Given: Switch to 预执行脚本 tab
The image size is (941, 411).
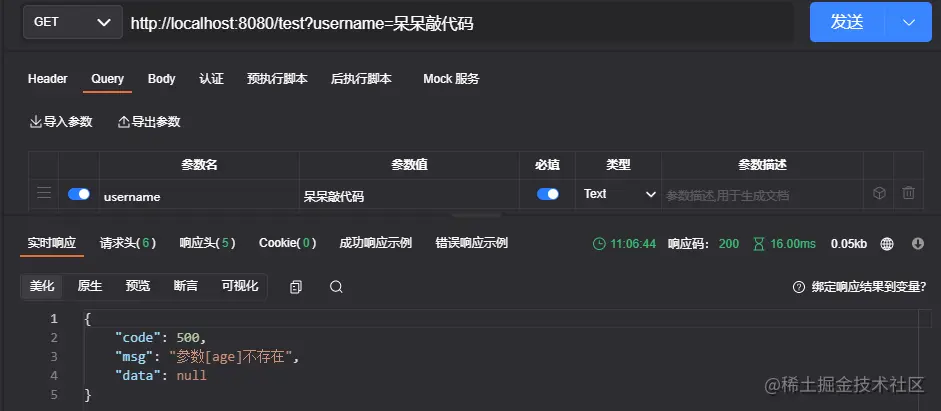Looking at the screenshot, I should pyautogui.click(x=277, y=79).
